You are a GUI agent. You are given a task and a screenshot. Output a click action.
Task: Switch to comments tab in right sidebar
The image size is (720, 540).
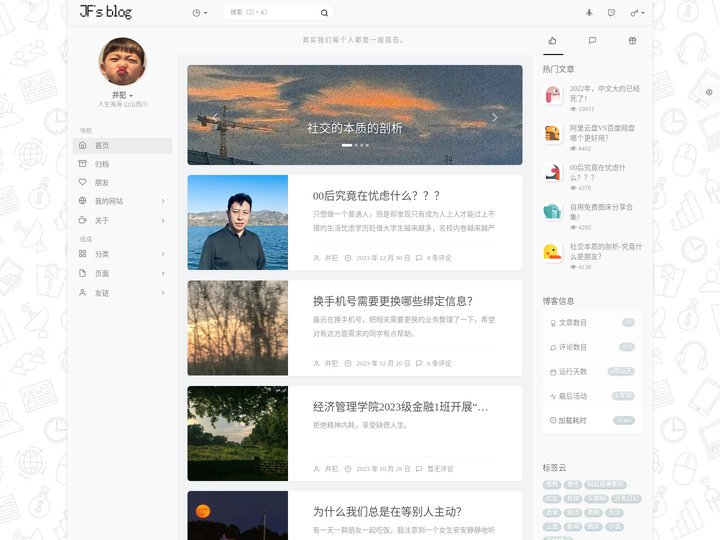[592, 41]
